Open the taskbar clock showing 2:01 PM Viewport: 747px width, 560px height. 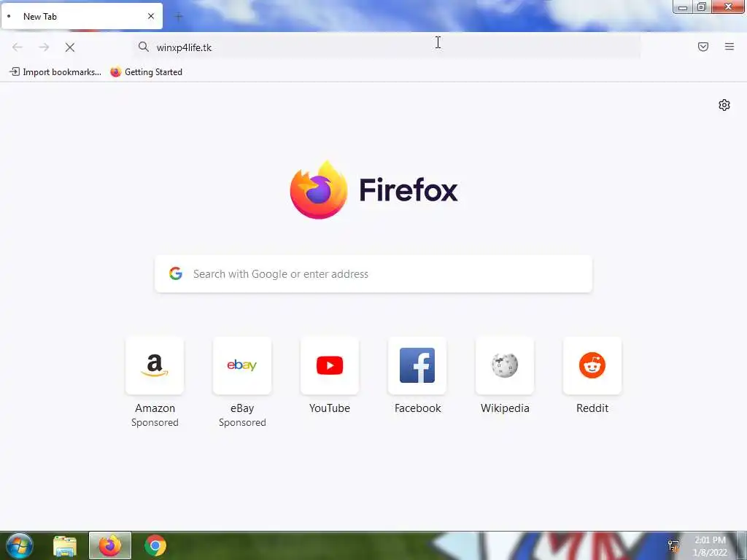710,546
